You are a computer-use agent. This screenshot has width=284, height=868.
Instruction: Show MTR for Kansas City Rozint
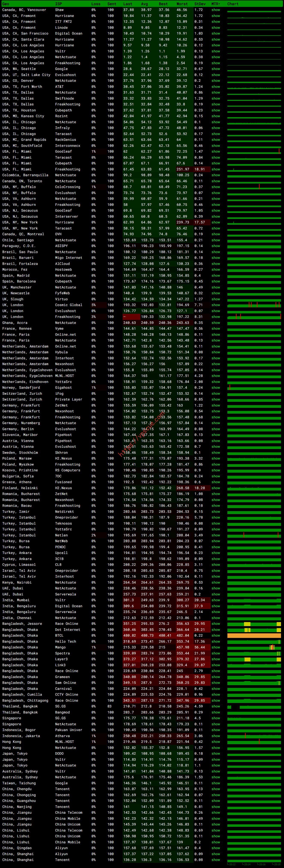pyautogui.click(x=216, y=116)
